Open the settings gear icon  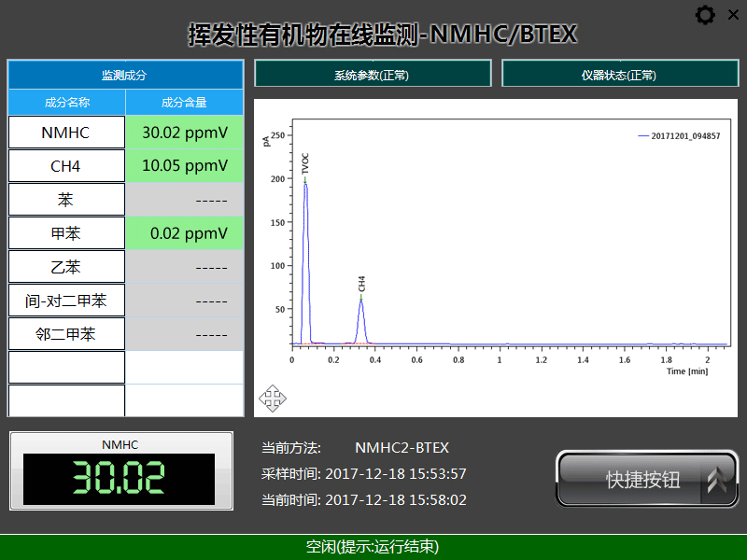pos(706,15)
